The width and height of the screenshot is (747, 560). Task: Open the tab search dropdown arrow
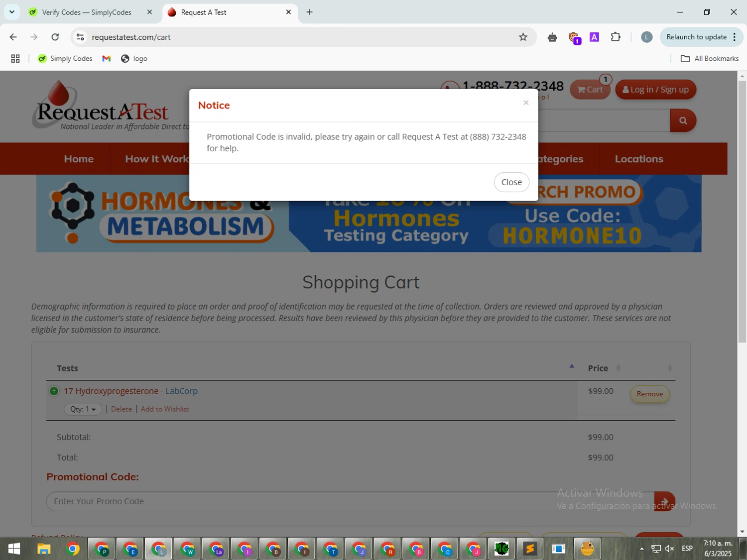click(x=12, y=12)
